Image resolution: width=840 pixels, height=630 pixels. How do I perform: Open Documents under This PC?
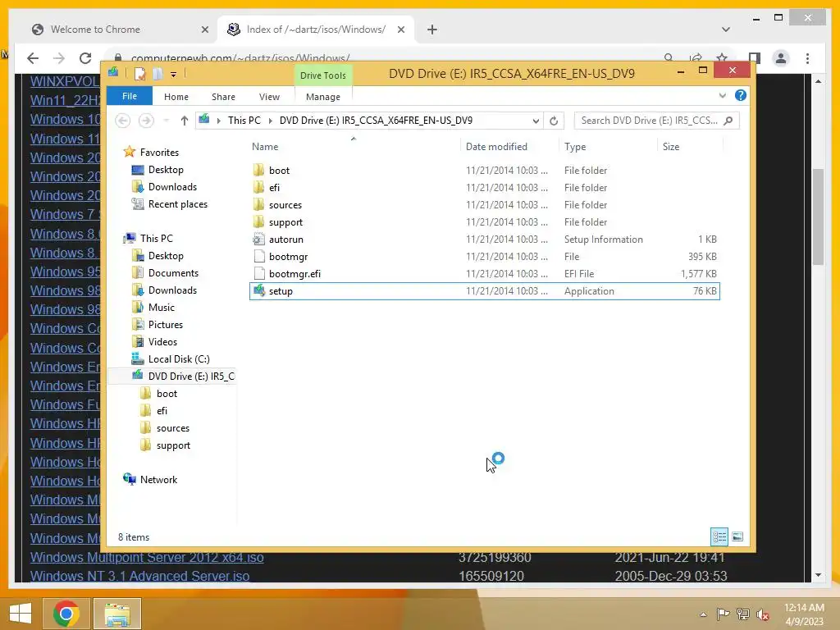click(x=173, y=273)
